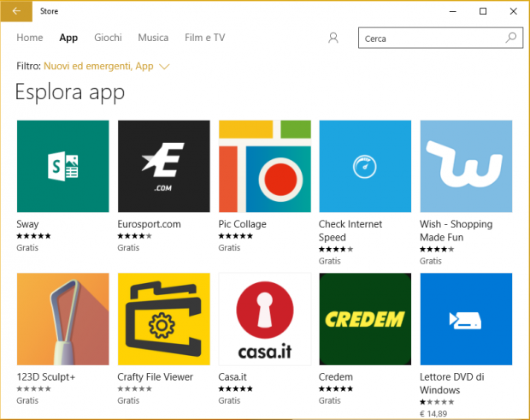Open the 123D Sculpt+ app tile

(63, 319)
